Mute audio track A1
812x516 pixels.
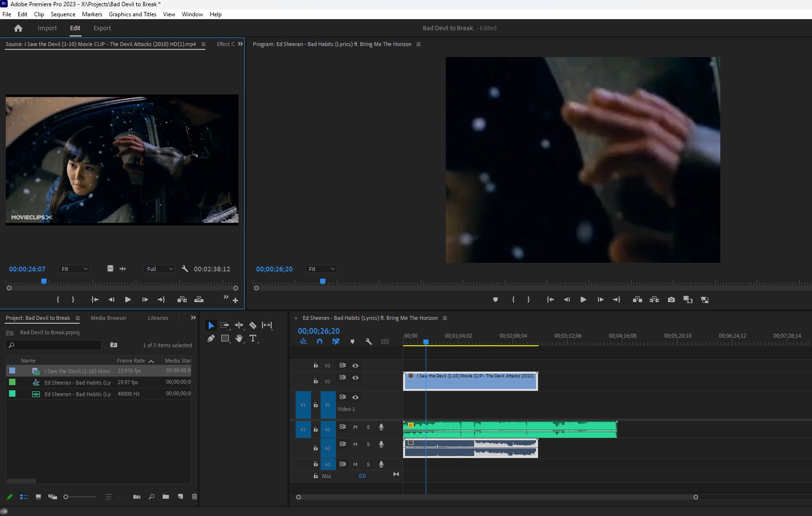[x=356, y=427]
